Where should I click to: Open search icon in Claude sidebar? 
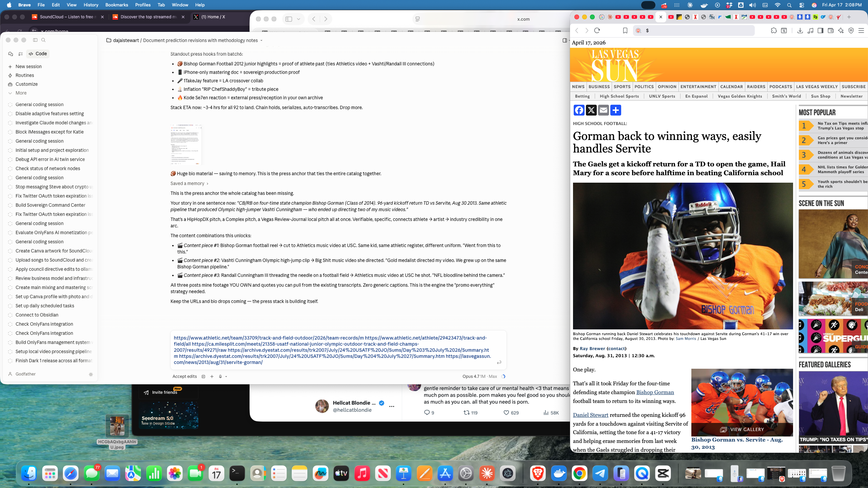tap(43, 40)
